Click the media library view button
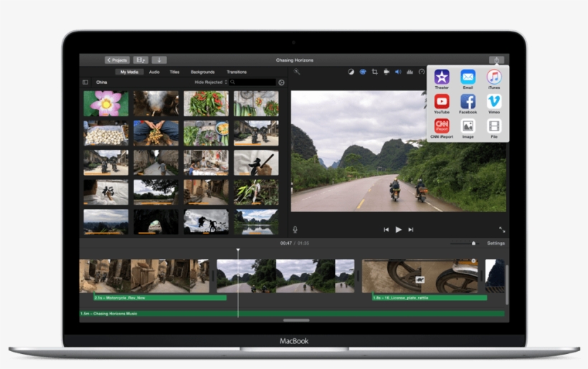This screenshot has width=588, height=369. coord(141,60)
